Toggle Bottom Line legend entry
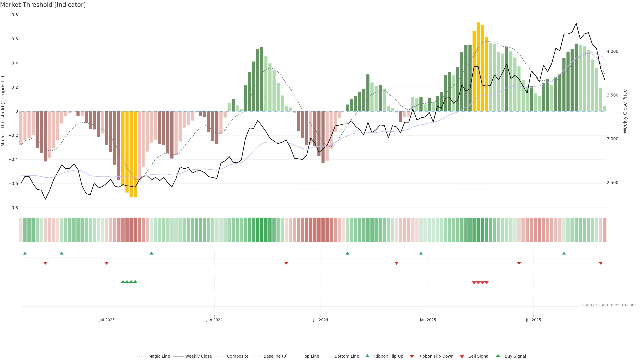 [346, 356]
